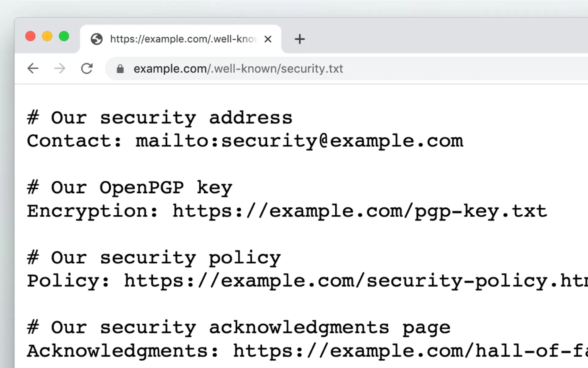The width and height of the screenshot is (588, 368).
Task: Click the https prefix on the tab title
Action: point(123,39)
